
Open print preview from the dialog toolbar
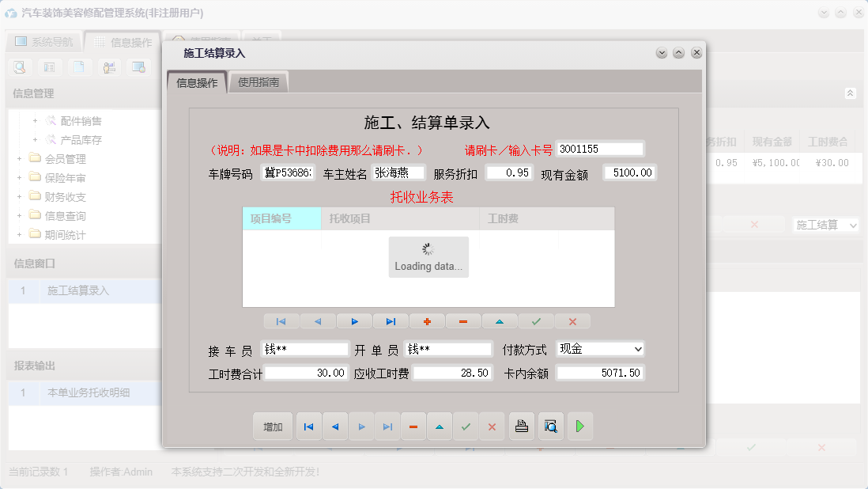[551, 426]
